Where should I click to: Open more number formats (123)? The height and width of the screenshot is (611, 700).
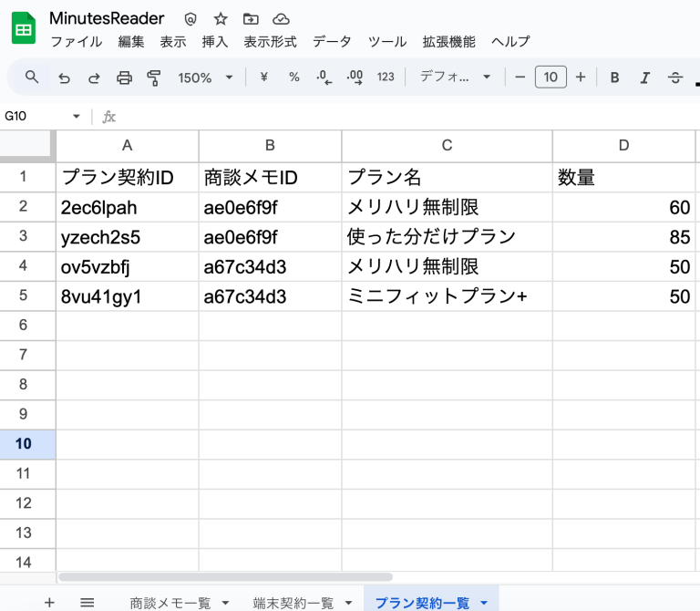click(386, 78)
